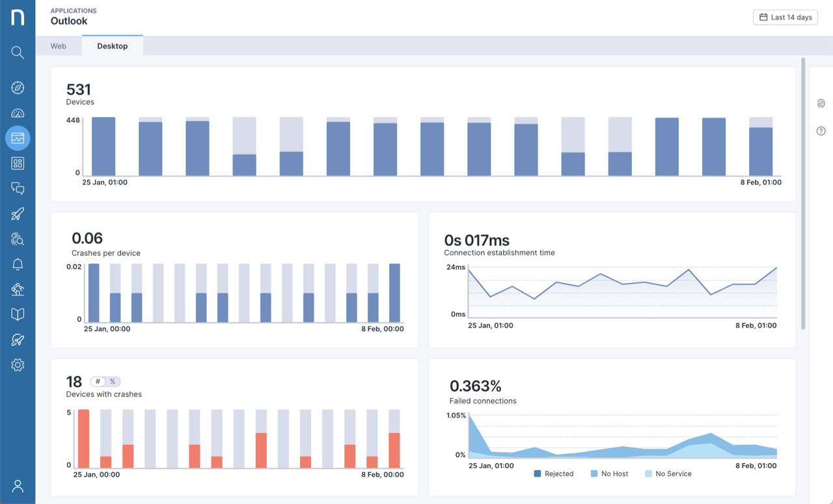833x504 pixels.
Task: Open the grid overview icon below the chart icon
Action: click(x=18, y=163)
